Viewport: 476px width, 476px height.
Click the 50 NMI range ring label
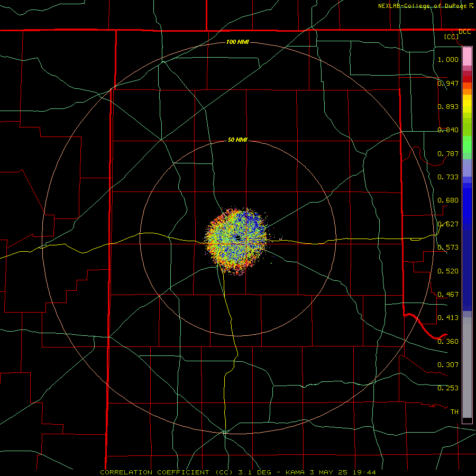point(237,140)
